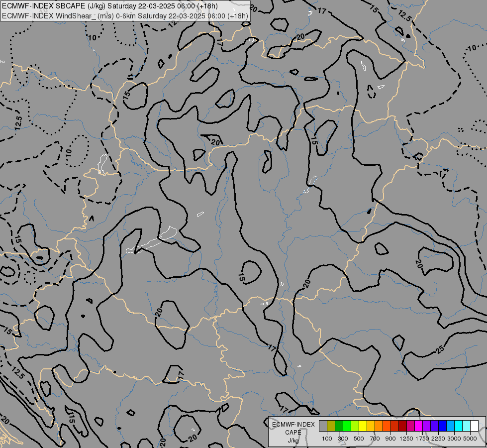
Task: Click the dark red swatch left of 1250 tick
Action: 402,426
